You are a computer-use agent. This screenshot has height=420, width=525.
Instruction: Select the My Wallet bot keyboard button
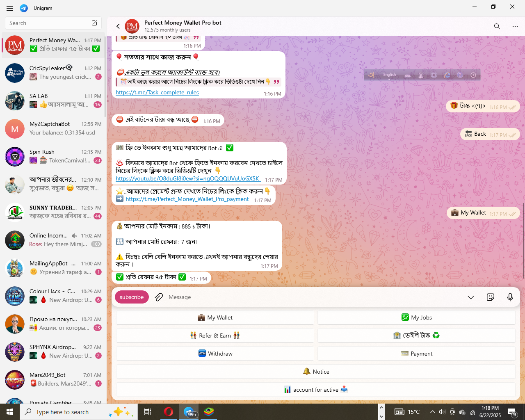(x=215, y=317)
